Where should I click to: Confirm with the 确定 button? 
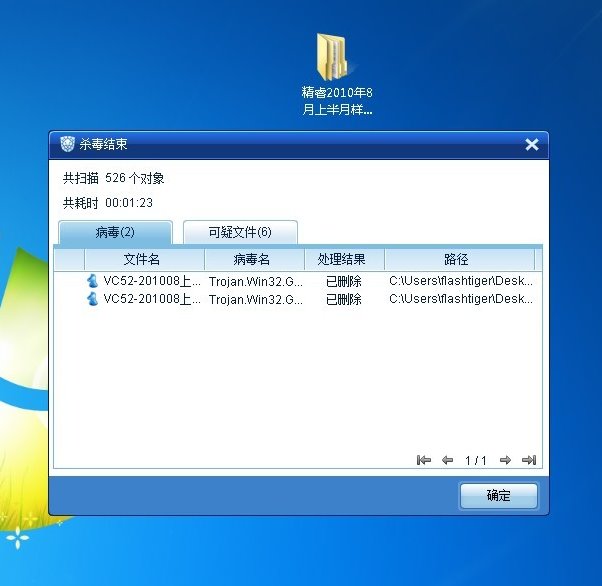pyautogui.click(x=498, y=495)
